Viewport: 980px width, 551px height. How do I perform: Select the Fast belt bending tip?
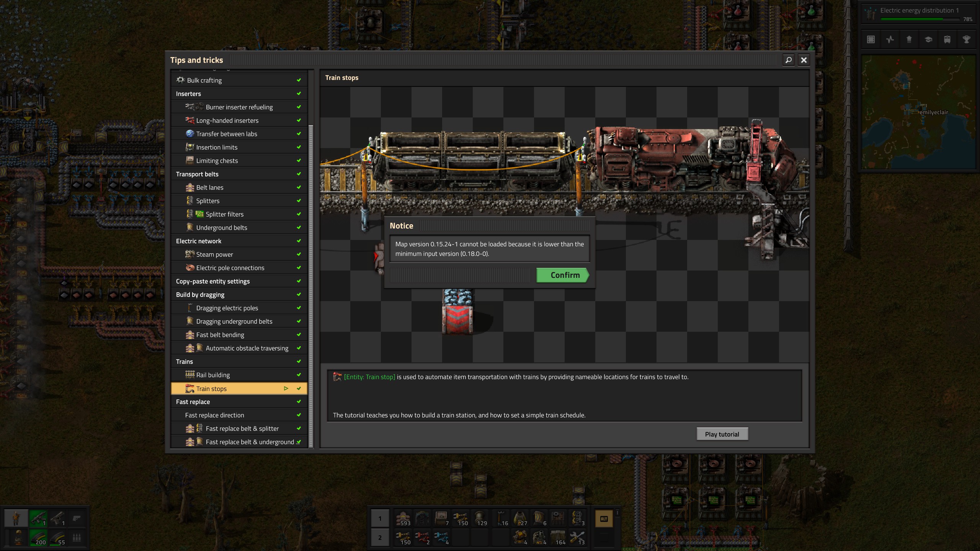point(239,335)
